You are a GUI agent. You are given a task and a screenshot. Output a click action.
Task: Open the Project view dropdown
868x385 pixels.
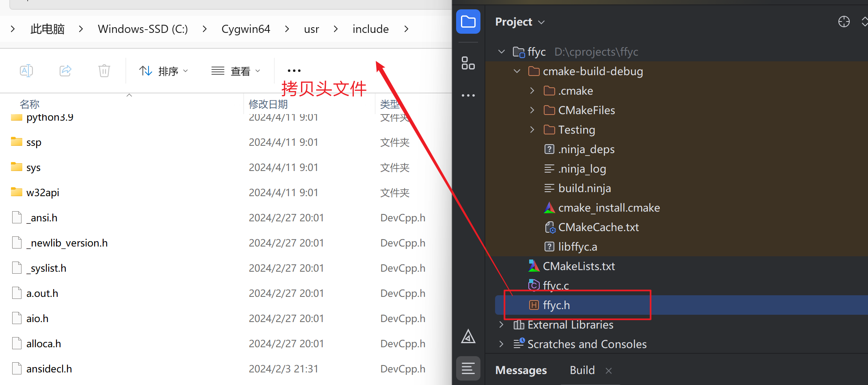pyautogui.click(x=520, y=22)
